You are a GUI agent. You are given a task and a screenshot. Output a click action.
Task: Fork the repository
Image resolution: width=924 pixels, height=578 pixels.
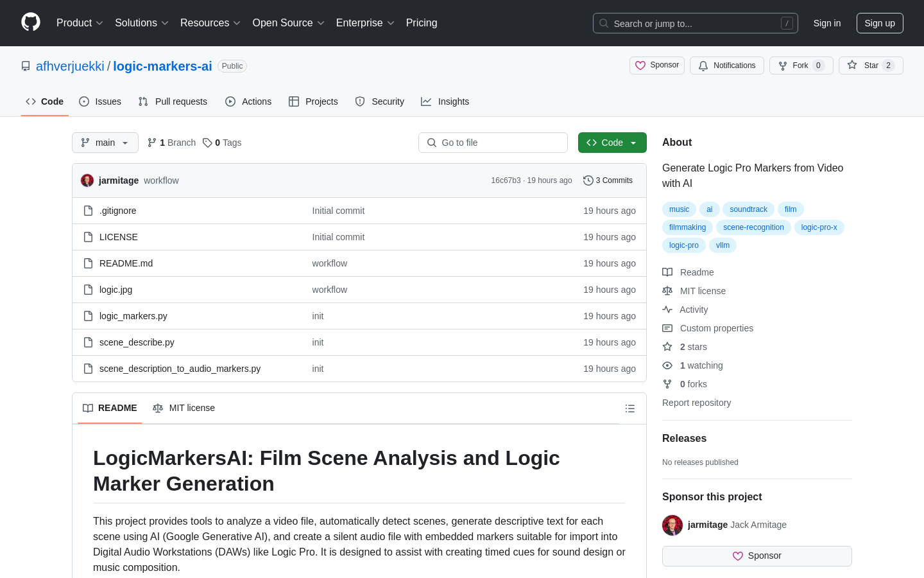(x=801, y=66)
